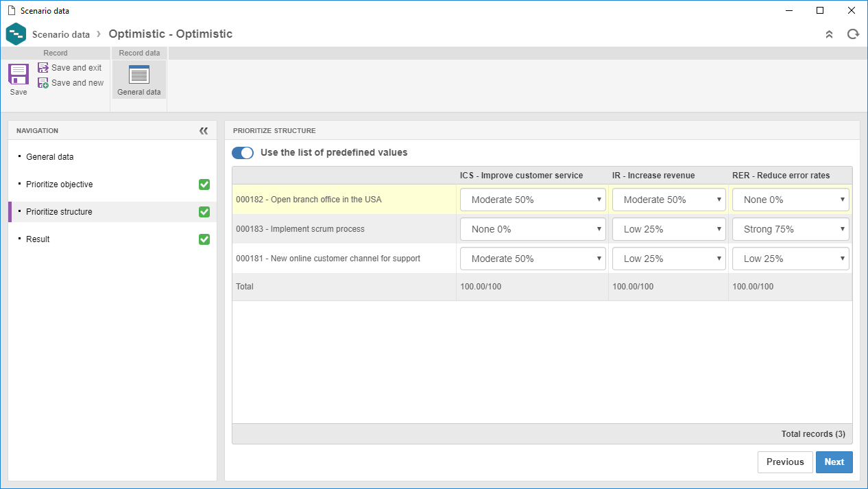
Task: Click the Save and new icon
Action: pos(43,83)
